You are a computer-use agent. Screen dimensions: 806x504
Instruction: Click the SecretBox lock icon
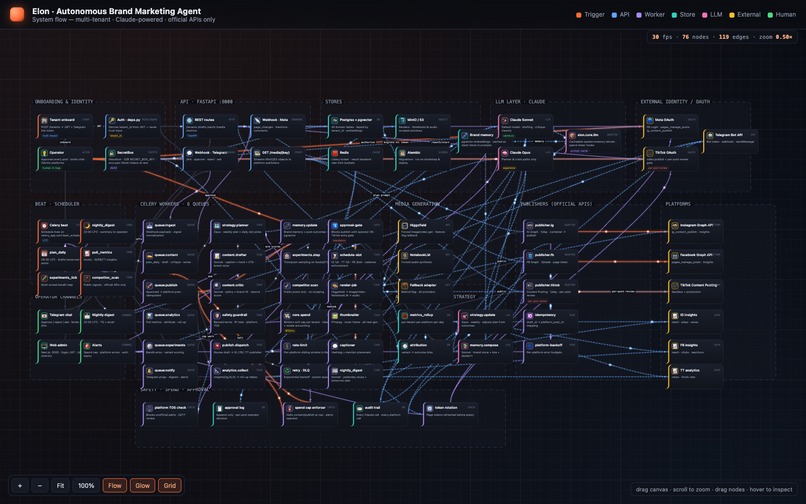click(112, 153)
